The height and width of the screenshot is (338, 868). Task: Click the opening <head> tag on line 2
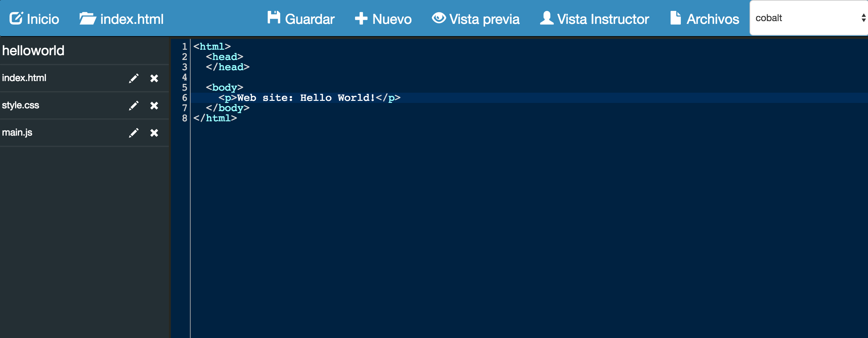click(225, 57)
